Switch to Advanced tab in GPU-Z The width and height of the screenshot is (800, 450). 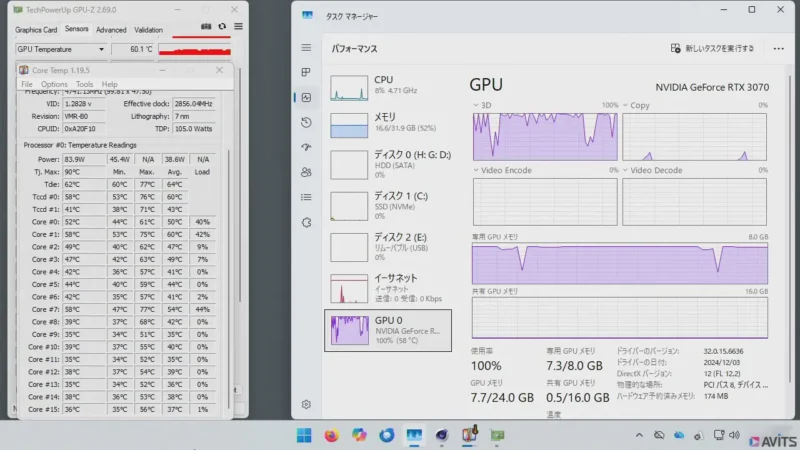pyautogui.click(x=111, y=30)
